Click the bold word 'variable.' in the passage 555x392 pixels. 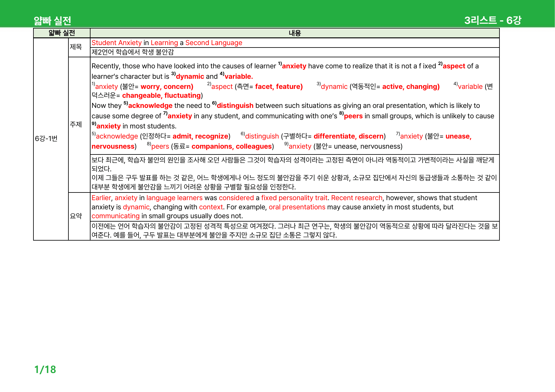[x=239, y=77]
